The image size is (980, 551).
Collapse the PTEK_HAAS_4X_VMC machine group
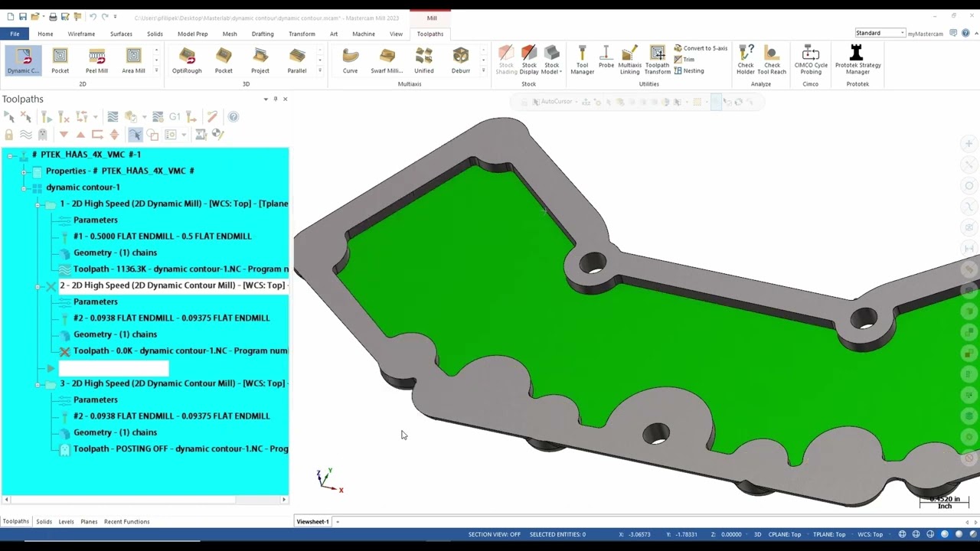pos(11,155)
